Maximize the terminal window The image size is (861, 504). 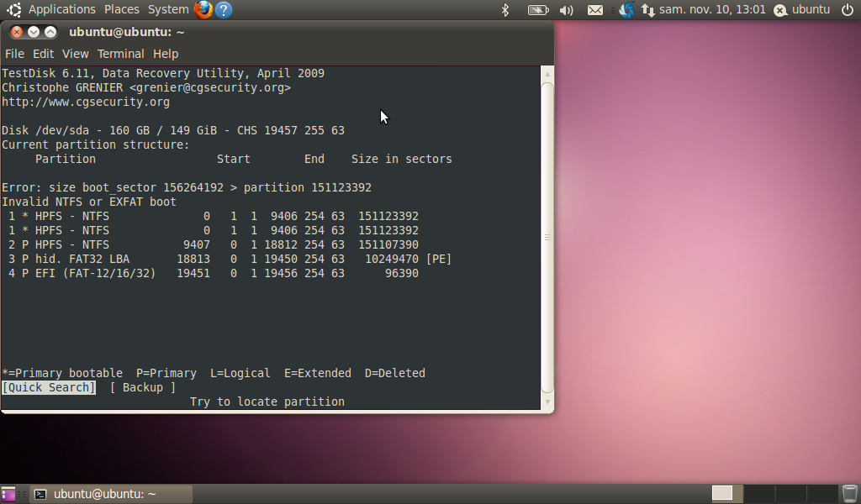[x=50, y=32]
